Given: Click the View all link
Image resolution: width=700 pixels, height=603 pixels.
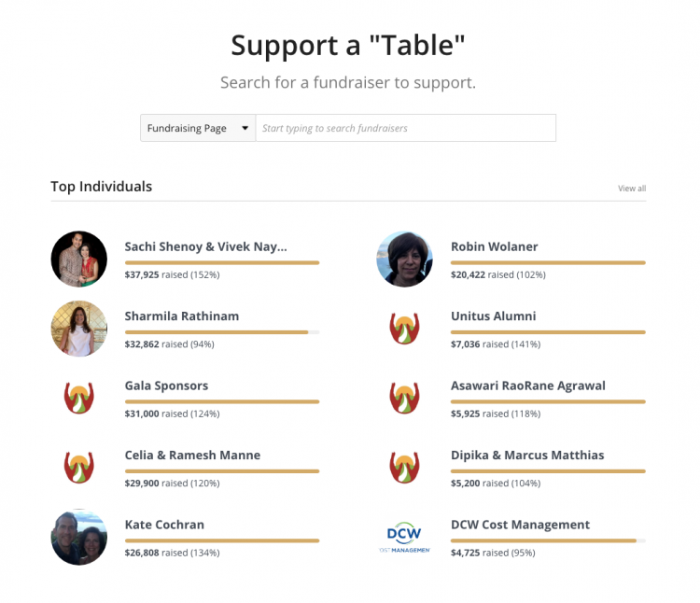Looking at the screenshot, I should coord(631,189).
